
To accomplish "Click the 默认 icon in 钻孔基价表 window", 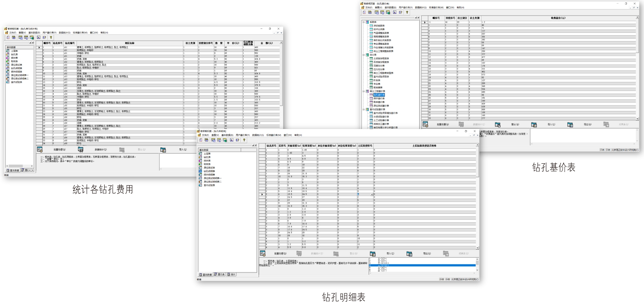I will pyautogui.click(x=497, y=124).
